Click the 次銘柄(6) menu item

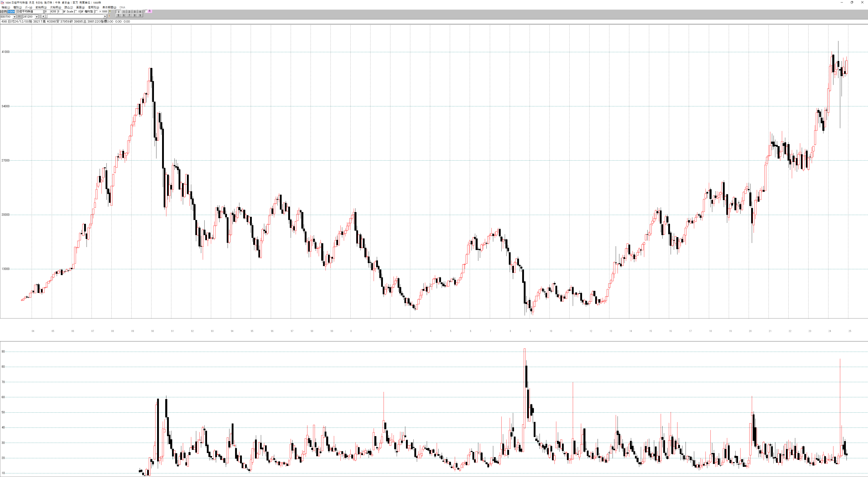point(56,7)
